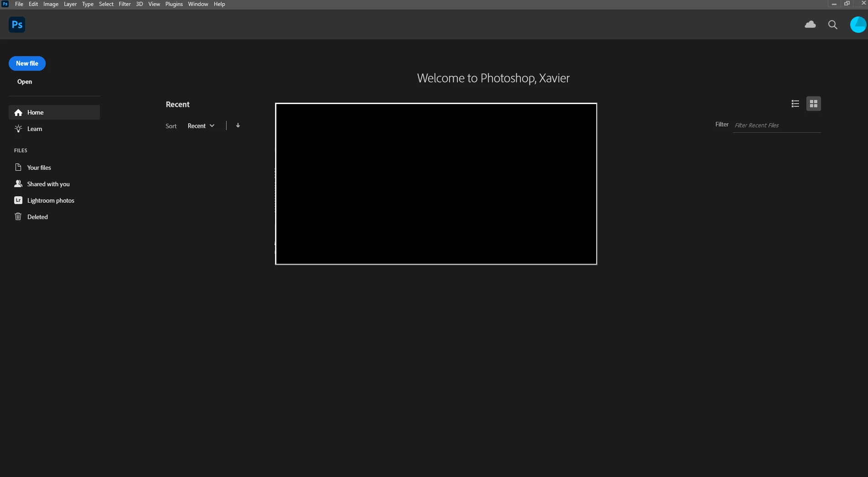868x477 pixels.
Task: Open the Plugins menu
Action: 174,4
